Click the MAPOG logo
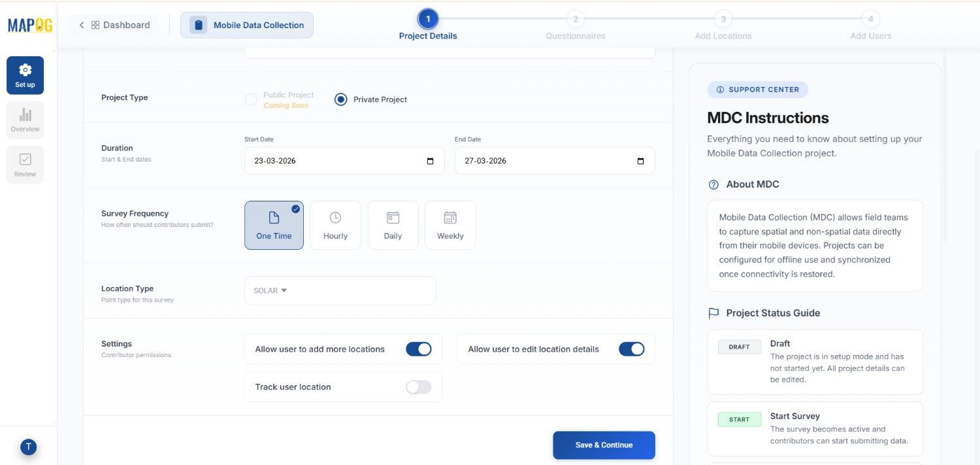 pos(29,26)
